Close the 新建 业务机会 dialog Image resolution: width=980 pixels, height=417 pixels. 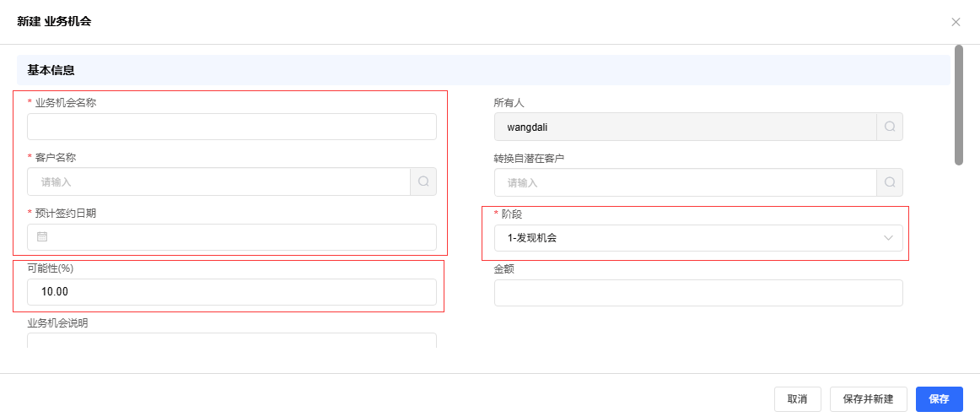click(x=956, y=22)
